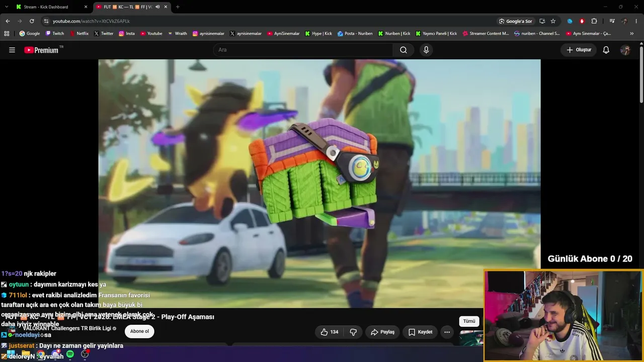This screenshot has width=644, height=362.
Task: Open File Explorer from the taskbar
Action: click(x=25, y=354)
